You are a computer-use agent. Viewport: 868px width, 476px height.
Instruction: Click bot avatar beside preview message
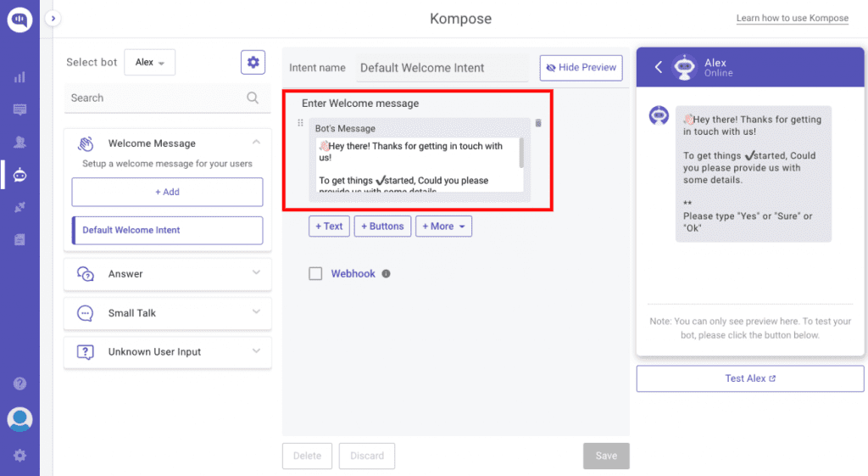click(659, 115)
